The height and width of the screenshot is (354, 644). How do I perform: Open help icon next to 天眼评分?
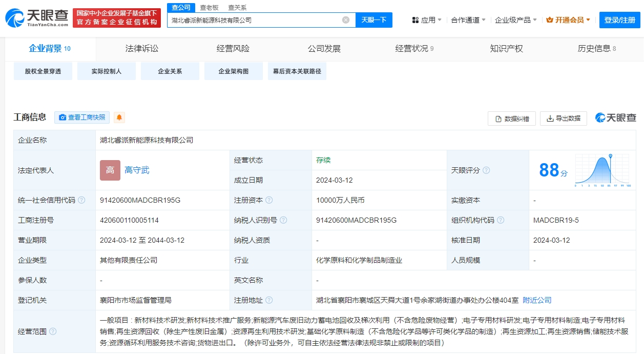click(486, 170)
